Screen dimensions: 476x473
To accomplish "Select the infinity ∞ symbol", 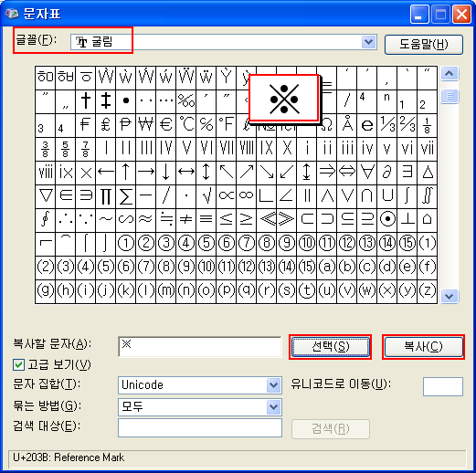I will point(247,196).
